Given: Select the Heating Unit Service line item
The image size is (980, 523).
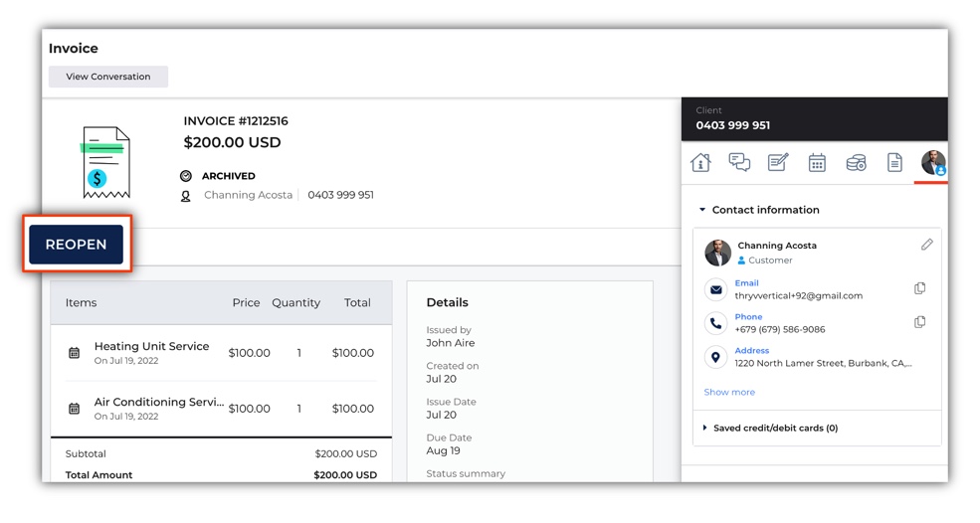Looking at the screenshot, I should pos(221,353).
